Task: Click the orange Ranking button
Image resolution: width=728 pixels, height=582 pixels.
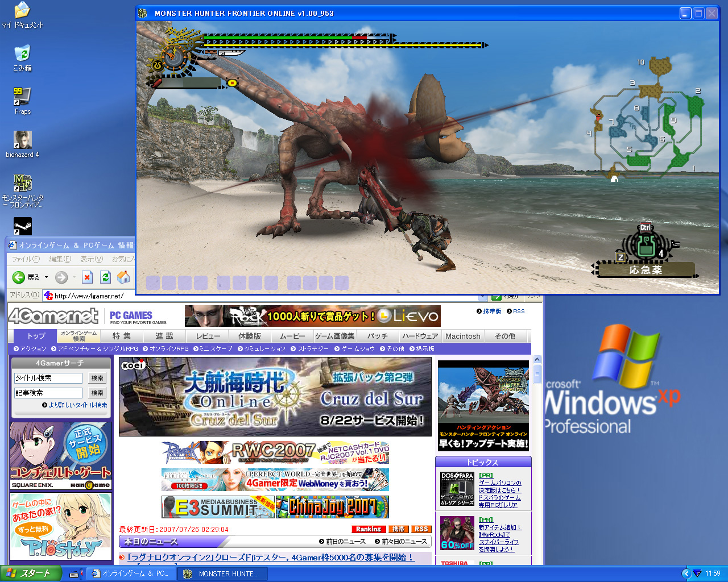Action: [368, 529]
